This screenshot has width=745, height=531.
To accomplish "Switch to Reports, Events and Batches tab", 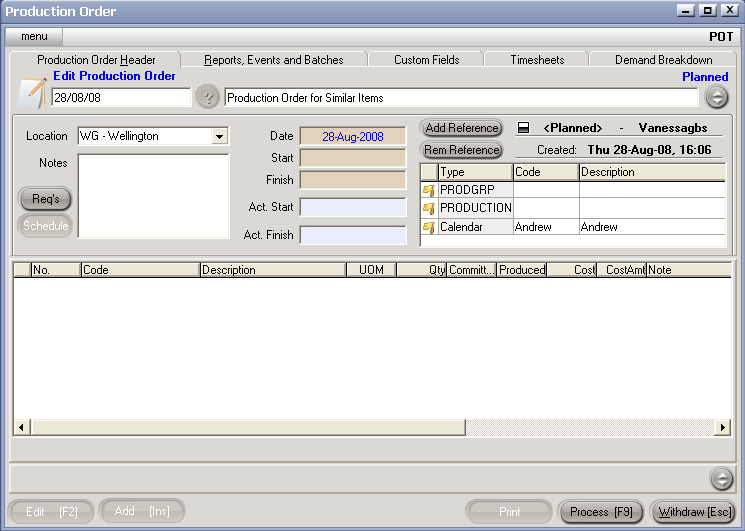I will [274, 60].
